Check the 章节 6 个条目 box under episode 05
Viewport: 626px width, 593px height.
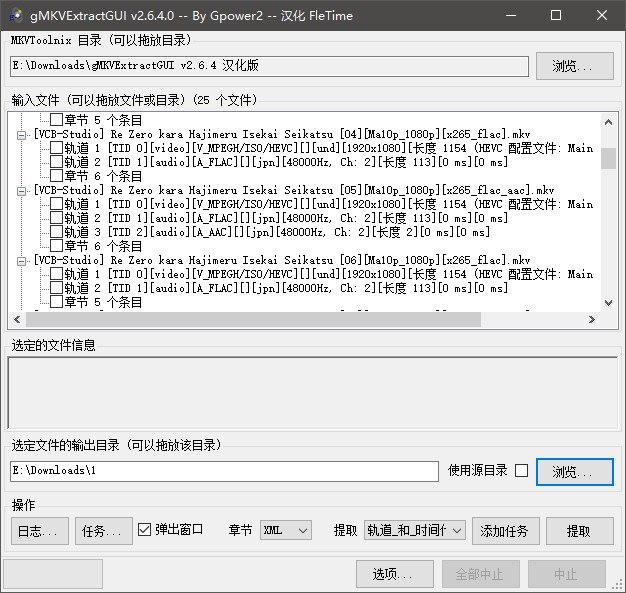(56, 246)
